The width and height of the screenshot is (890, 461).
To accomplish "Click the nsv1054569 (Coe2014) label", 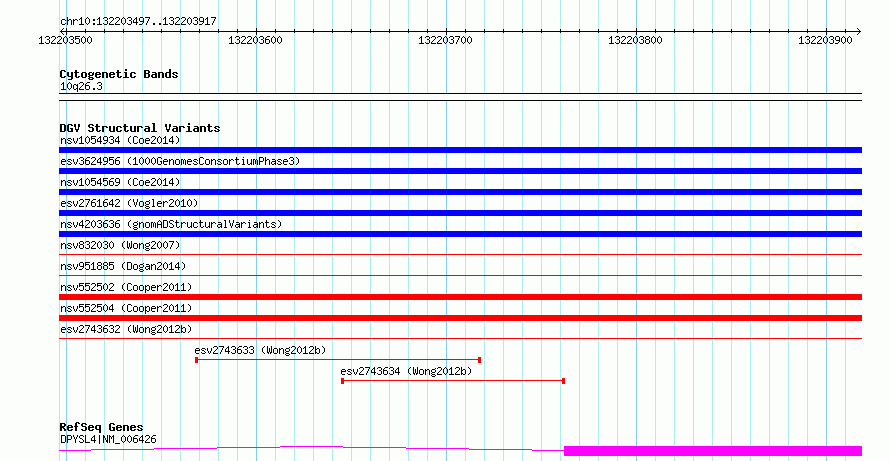I will [x=120, y=182].
